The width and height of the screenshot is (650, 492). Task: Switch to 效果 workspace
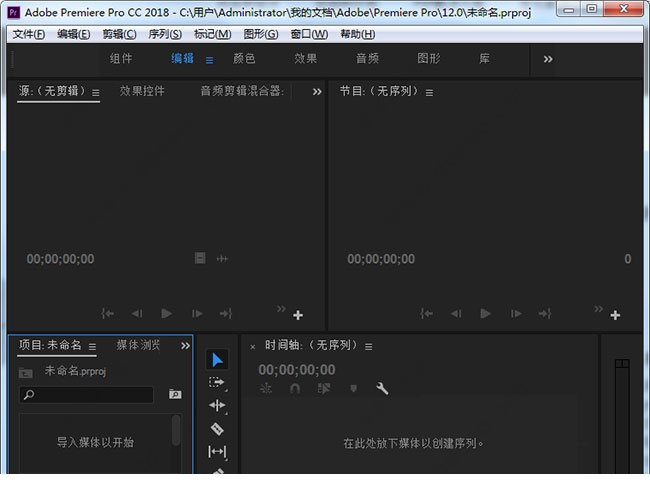coord(306,58)
